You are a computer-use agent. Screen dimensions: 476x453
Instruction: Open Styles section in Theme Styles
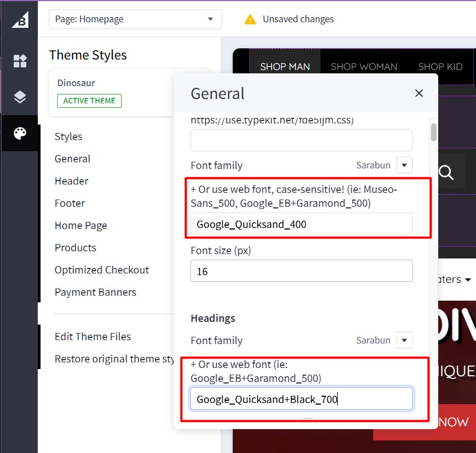click(68, 136)
